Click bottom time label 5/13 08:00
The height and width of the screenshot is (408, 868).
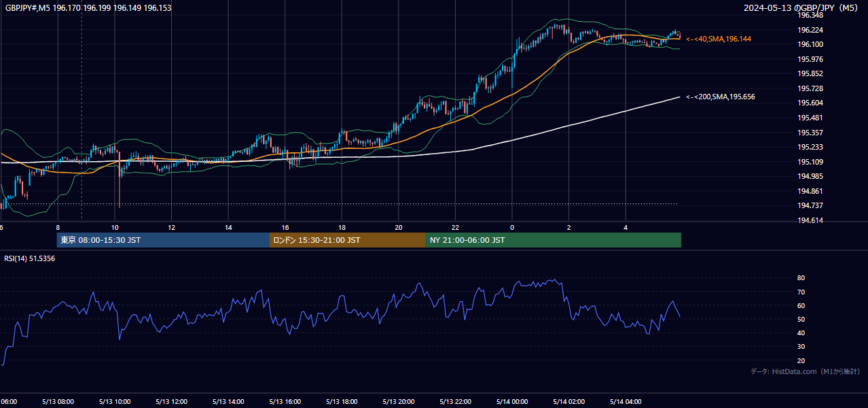[58, 401]
